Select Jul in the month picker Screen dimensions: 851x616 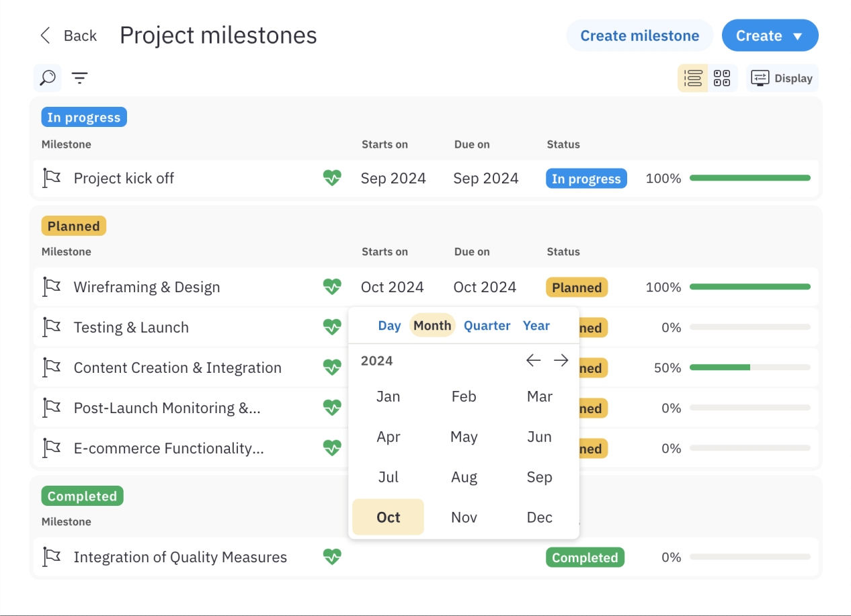(388, 477)
